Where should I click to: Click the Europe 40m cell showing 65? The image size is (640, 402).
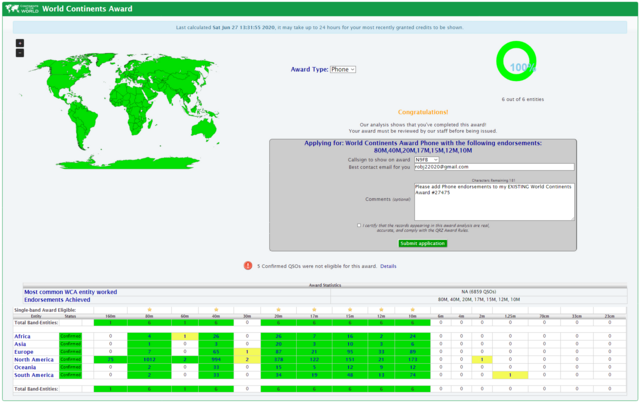[216, 352]
